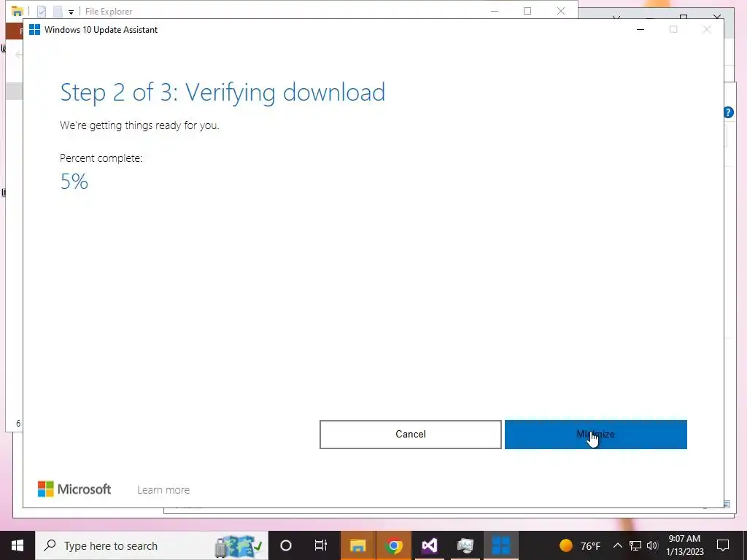747x560 pixels.
Task: Click the Windows 10 Update Assistant title icon
Action: 35,29
